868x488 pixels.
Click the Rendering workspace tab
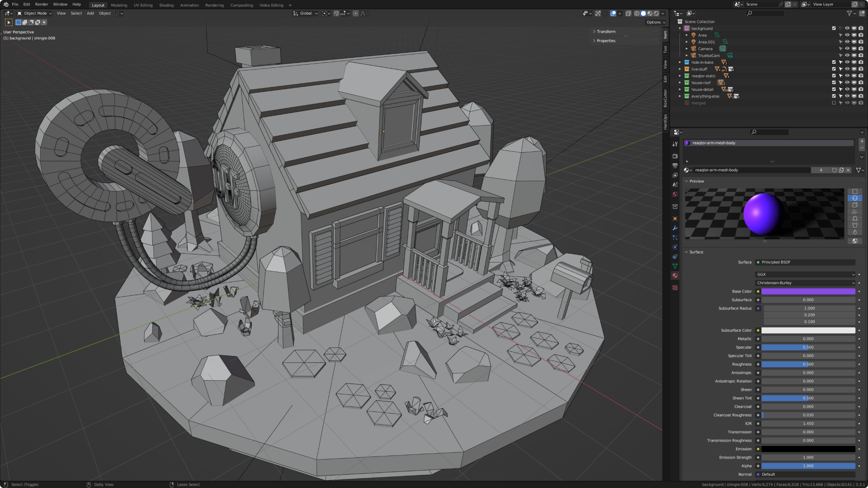tap(213, 5)
